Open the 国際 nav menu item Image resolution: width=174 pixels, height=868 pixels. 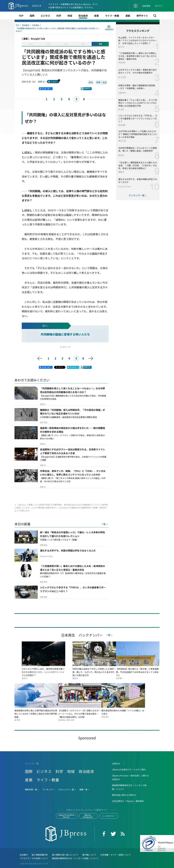[32, 16]
